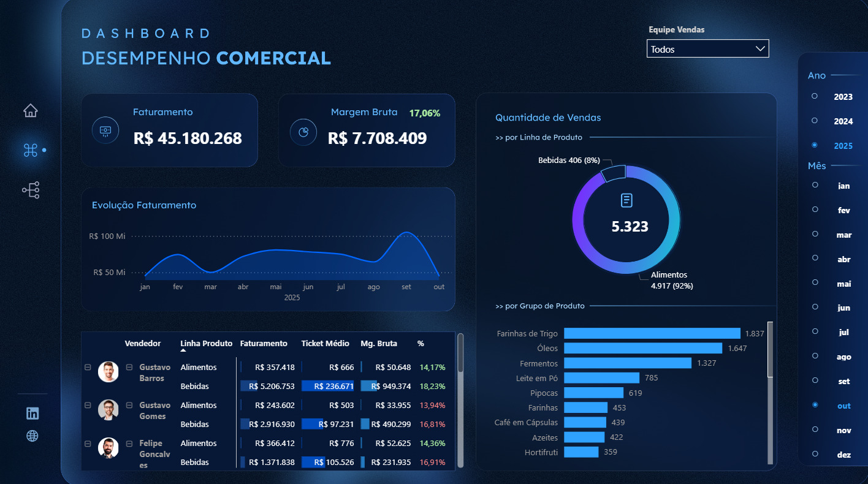868x484 pixels.
Task: Select the nov month radio button
Action: 815,430
